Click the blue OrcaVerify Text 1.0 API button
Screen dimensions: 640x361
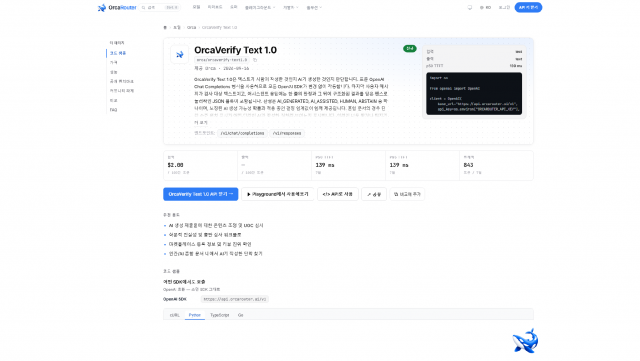tap(200, 194)
